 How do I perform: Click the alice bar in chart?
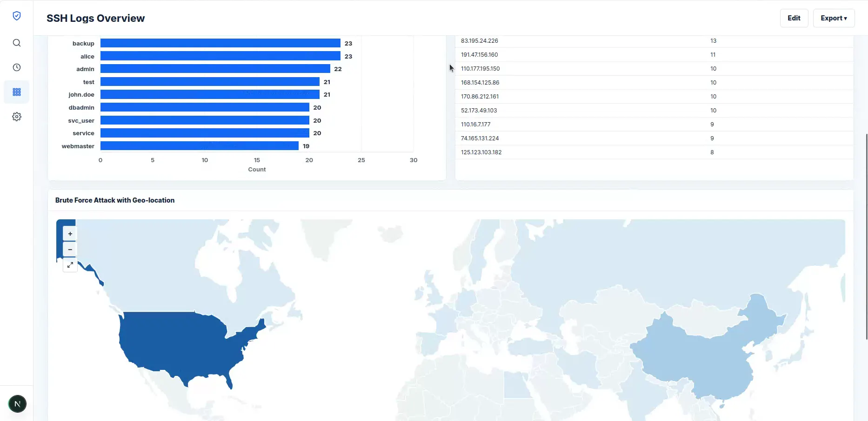click(220, 56)
